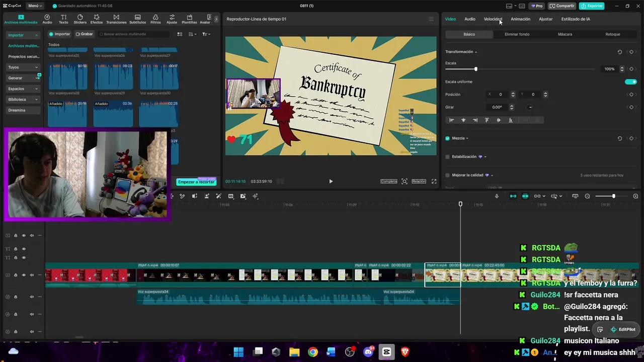Enable the Mejorar la calidad checkbox
The height and width of the screenshot is (362, 644).
[447, 175]
